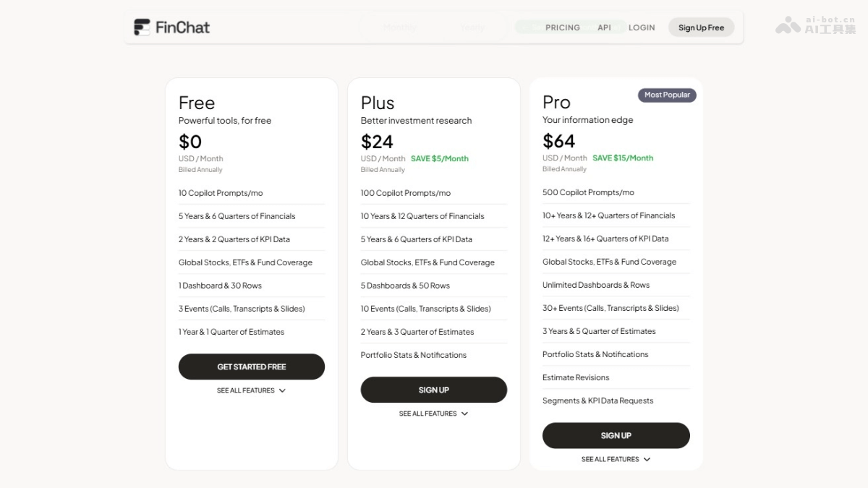Click the SAVE $15/Month label

coord(623,158)
